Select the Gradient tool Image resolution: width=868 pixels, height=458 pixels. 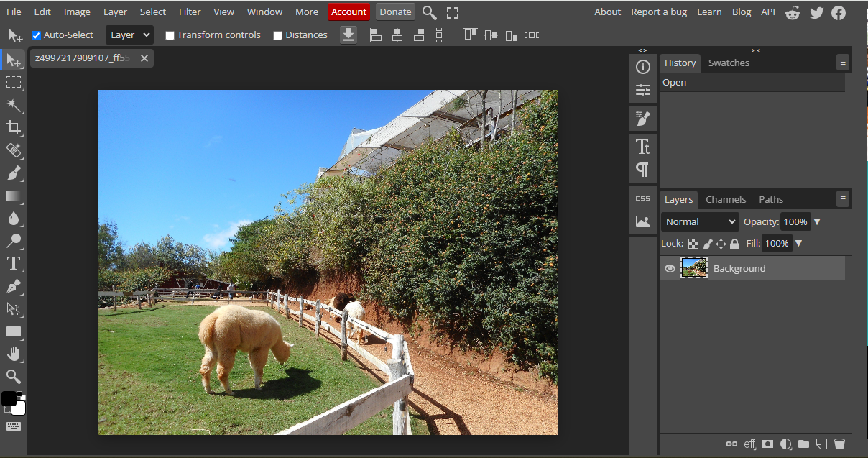click(x=14, y=196)
